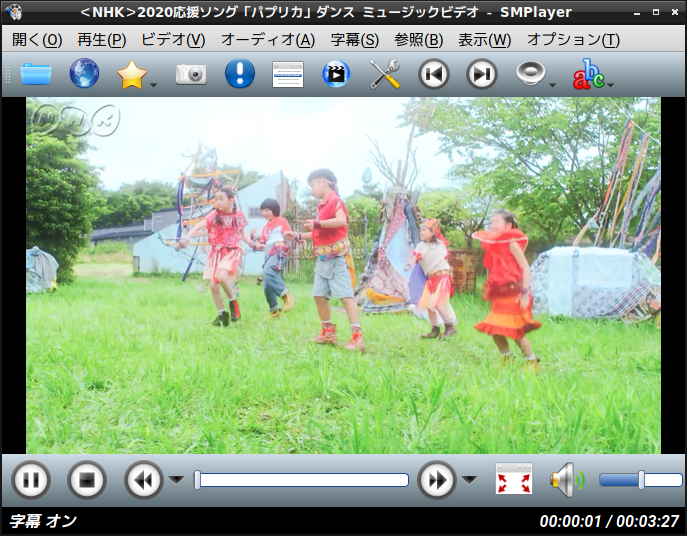Viewport: 687px width, 536px height.
Task: Open favorites with the star icon
Action: 131,75
